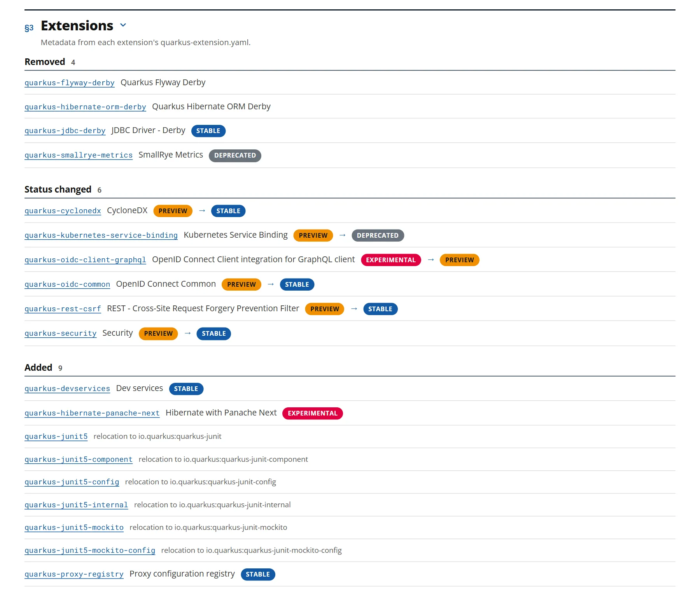Image resolution: width=700 pixels, height=589 pixels.
Task: Select the STABLE badge next to Proxy configuration registry
Action: click(258, 575)
